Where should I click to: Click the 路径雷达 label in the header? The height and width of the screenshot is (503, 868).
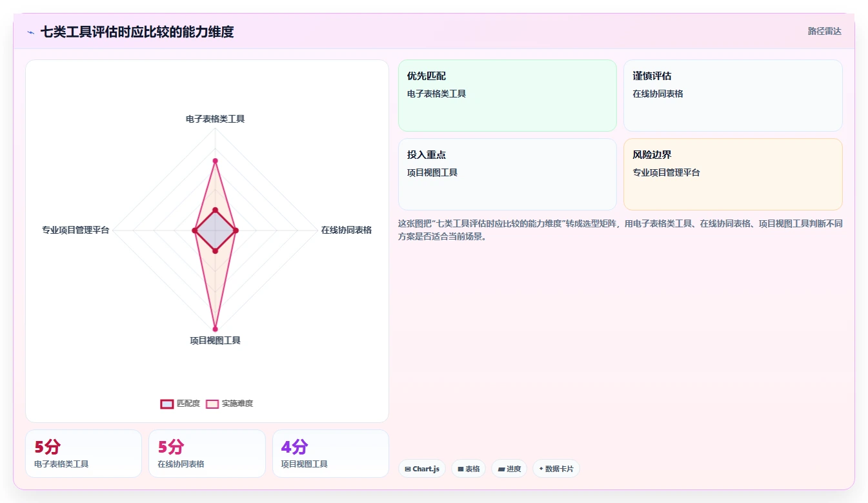point(825,31)
